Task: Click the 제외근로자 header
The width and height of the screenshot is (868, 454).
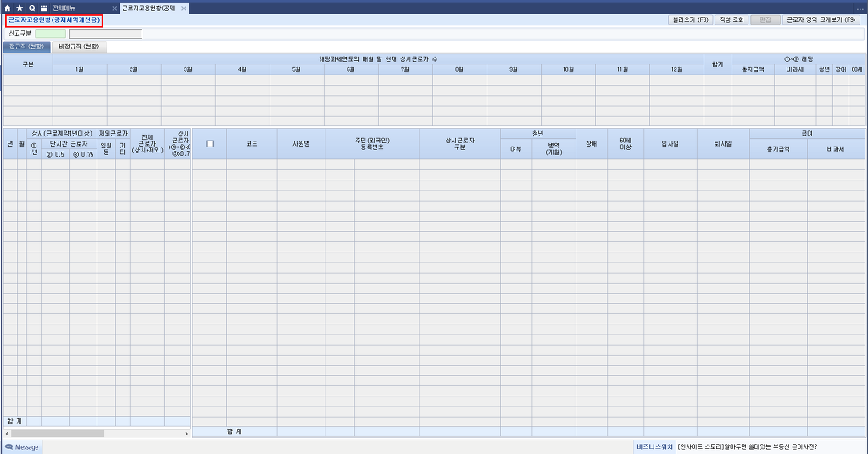Action: click(114, 133)
